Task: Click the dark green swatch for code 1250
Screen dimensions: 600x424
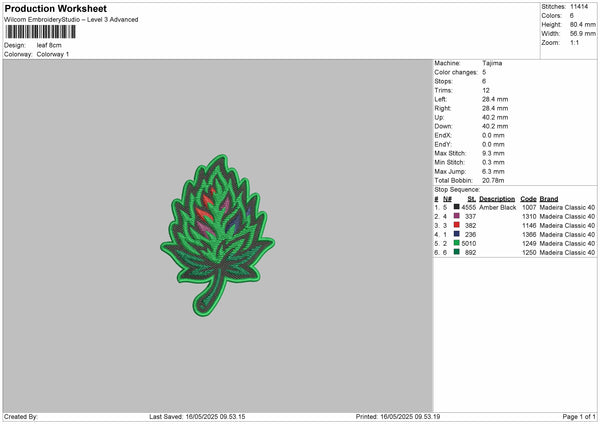Action: [x=457, y=252]
